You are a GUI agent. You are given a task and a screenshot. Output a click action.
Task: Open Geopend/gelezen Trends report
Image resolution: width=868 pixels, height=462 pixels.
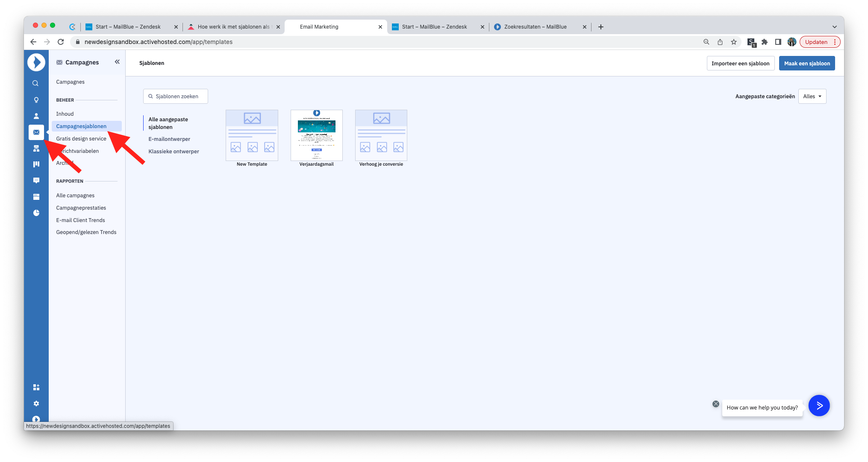86,232
